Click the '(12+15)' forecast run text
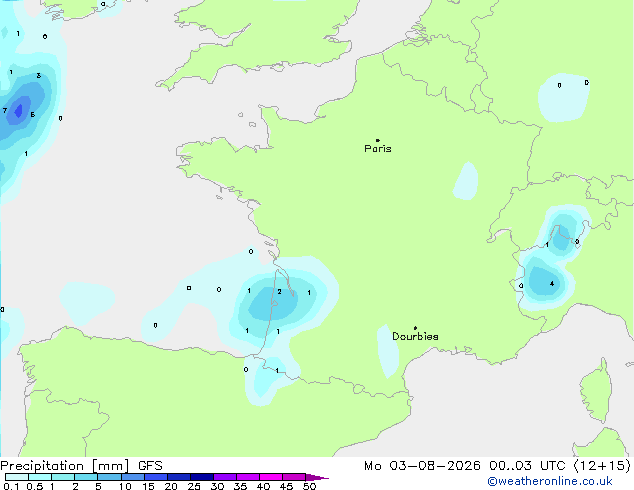Image resolution: width=634 pixels, height=490 pixels. pyautogui.click(x=602, y=466)
